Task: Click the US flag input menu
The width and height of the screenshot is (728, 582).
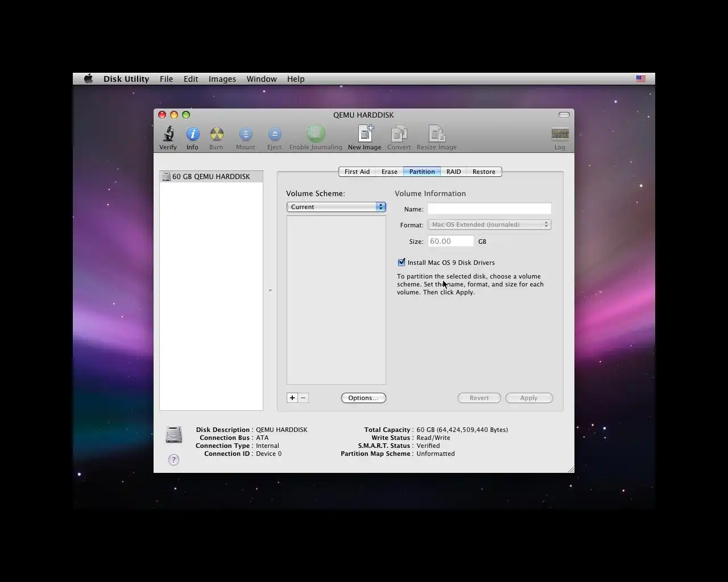Action: point(641,79)
